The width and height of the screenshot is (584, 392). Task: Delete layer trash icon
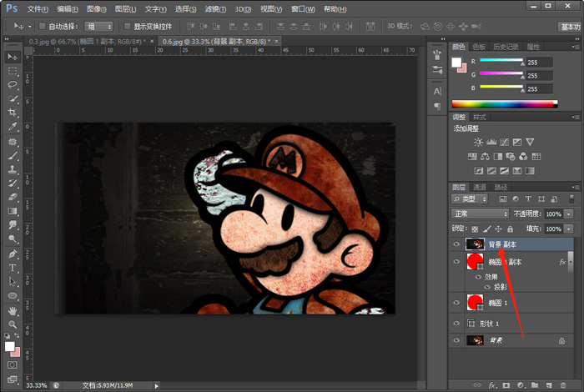(563, 385)
